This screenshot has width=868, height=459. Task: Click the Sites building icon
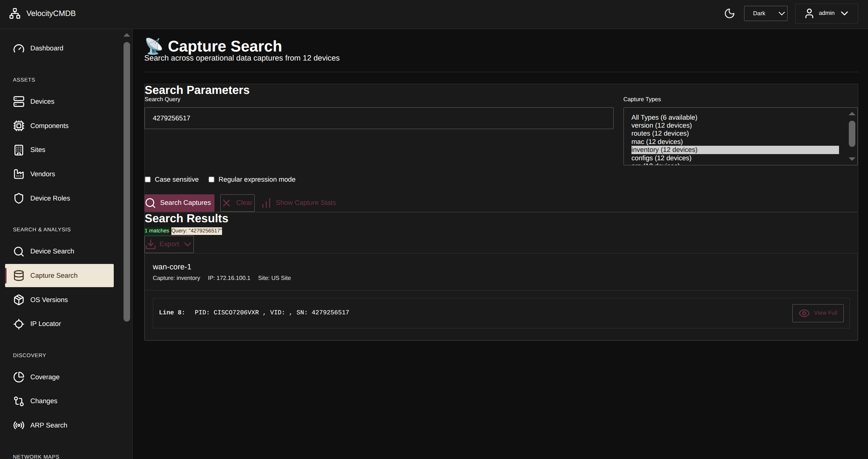pos(19,150)
